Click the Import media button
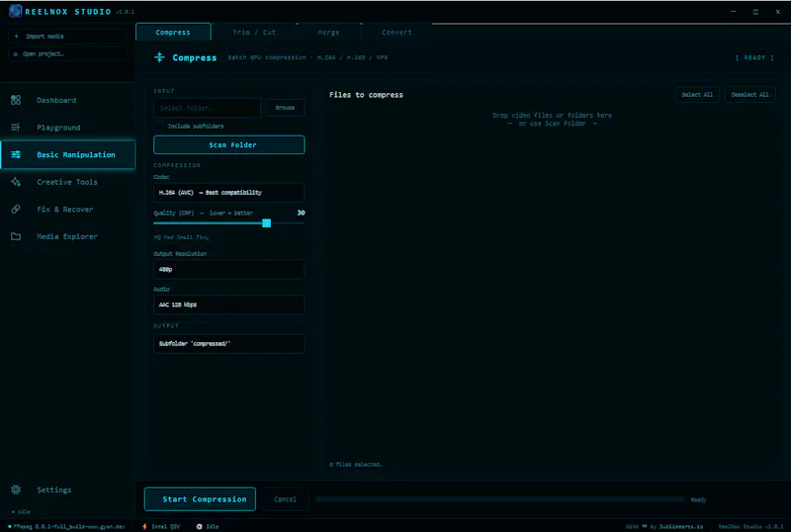The width and height of the screenshot is (791, 532). (x=67, y=37)
